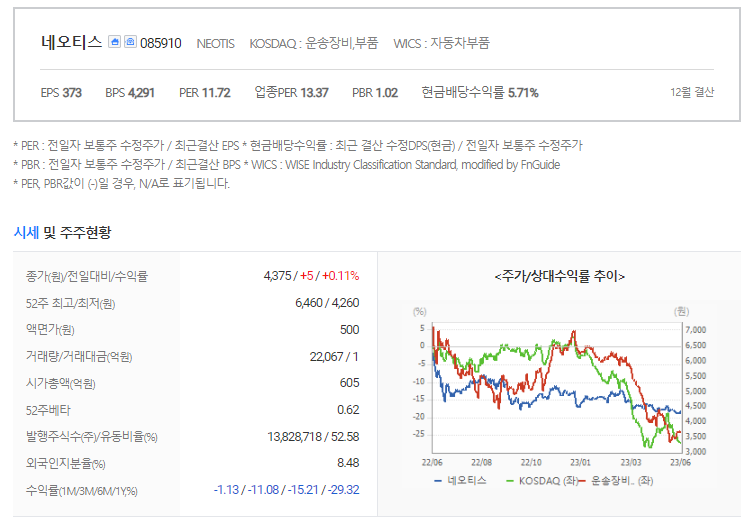Click the 외국인지분율 value 8.48
Viewport: 752px width, 522px height.
pyautogui.click(x=348, y=463)
